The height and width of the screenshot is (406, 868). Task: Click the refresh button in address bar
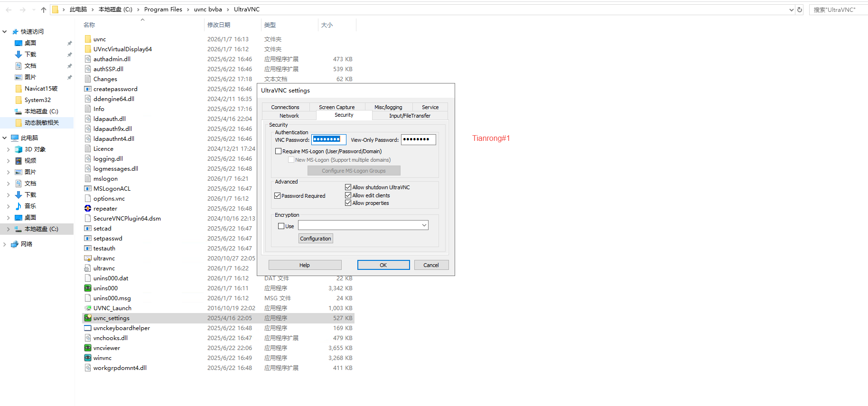coord(800,9)
